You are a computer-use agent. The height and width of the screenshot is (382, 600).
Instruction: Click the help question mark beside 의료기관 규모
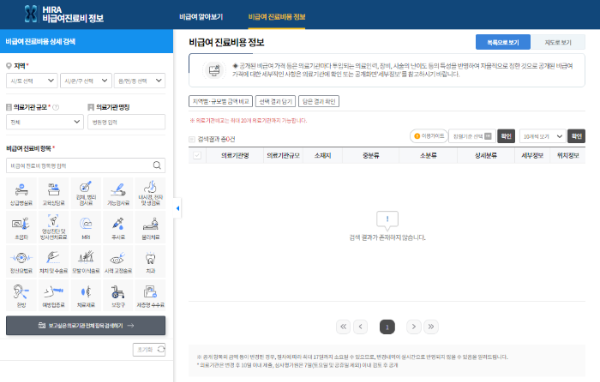point(56,108)
